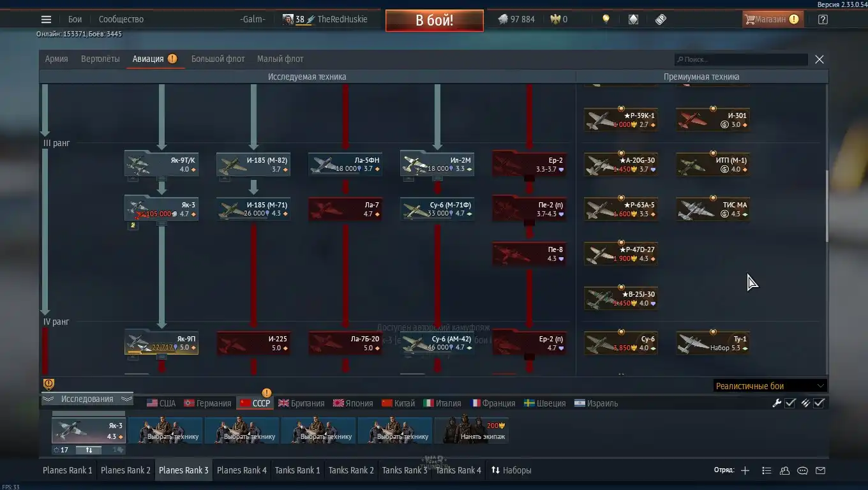Click the orange shield badge below rank bar

coord(49,384)
